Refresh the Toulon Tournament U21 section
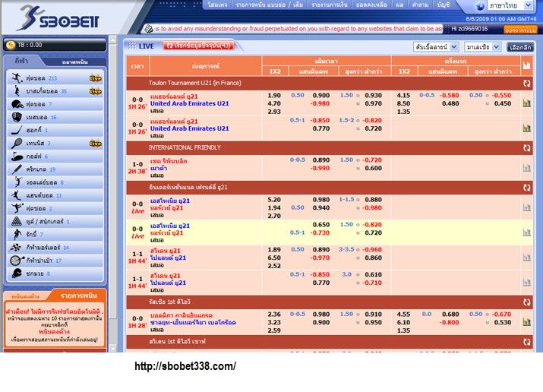This screenshot has width=543, height=392. click(526, 84)
